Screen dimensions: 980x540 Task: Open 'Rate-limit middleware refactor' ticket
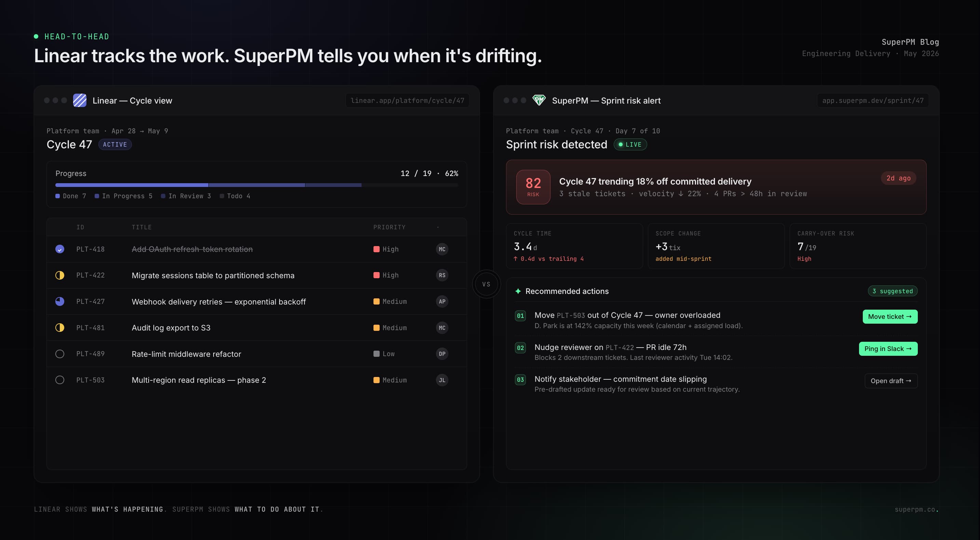pyautogui.click(x=187, y=354)
